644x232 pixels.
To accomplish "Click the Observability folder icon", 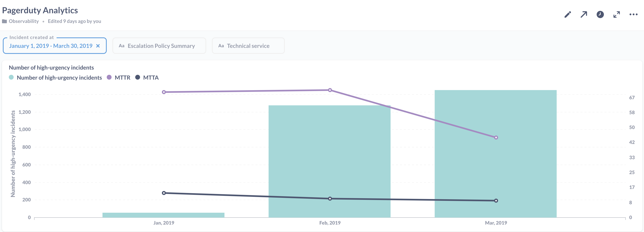I will coord(4,21).
